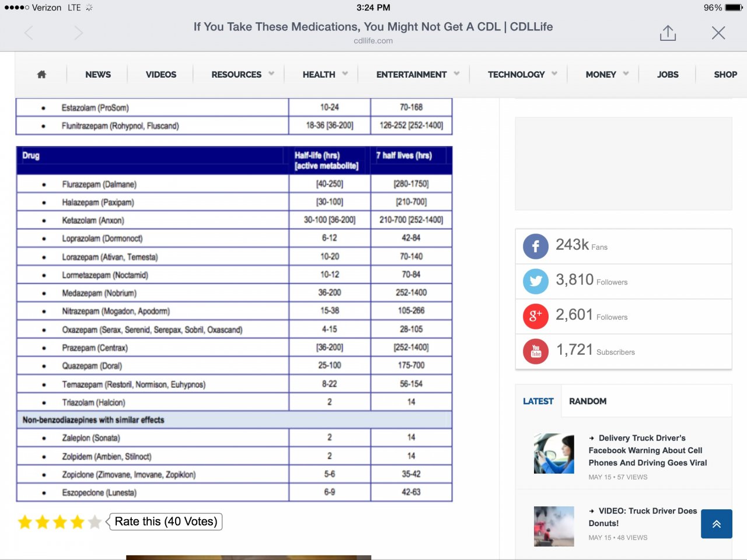Close the in-app browser with X
Viewport: 747px width, 560px height.
point(718,33)
